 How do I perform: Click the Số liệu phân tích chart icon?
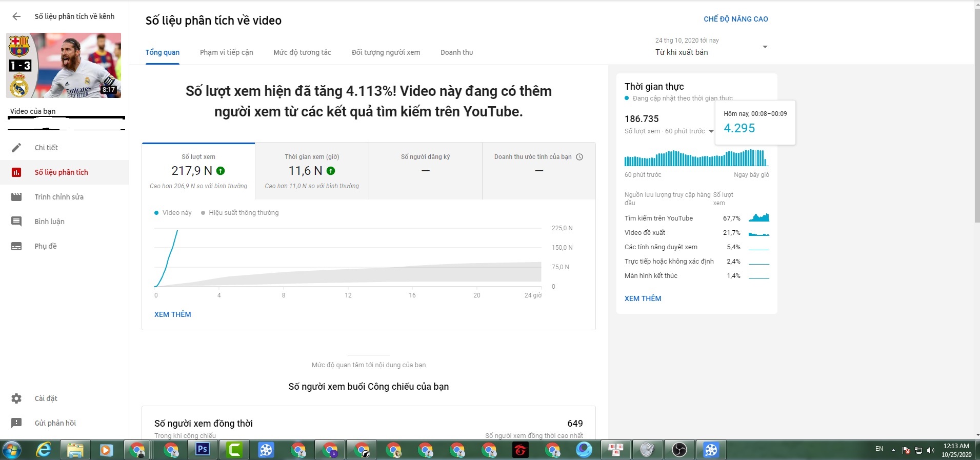pyautogui.click(x=16, y=172)
